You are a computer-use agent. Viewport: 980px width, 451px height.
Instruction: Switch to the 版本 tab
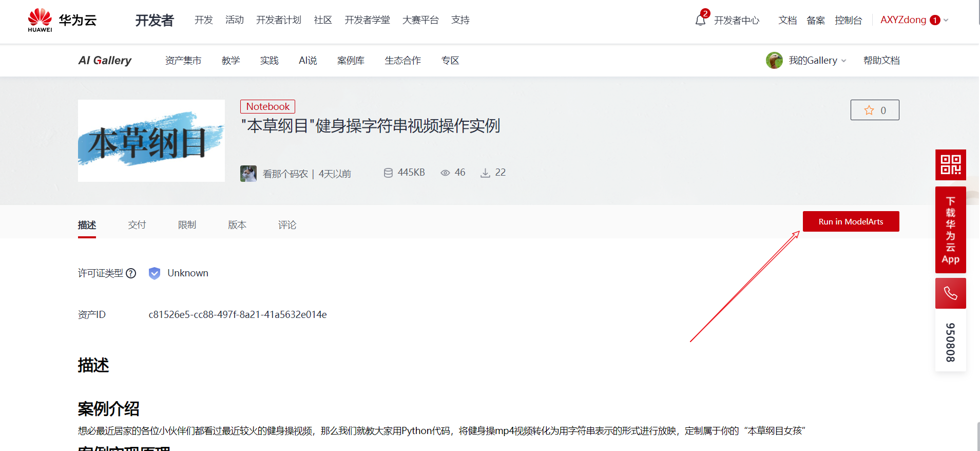(237, 225)
